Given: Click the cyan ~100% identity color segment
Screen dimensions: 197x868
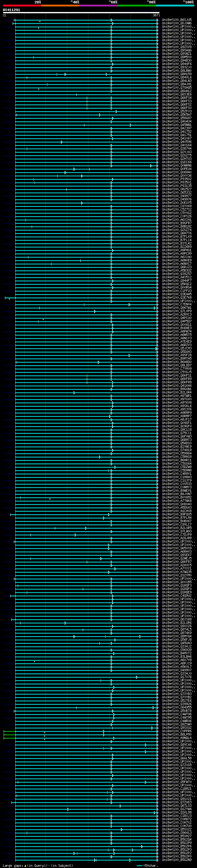Looking at the screenshot, I should (175, 6).
